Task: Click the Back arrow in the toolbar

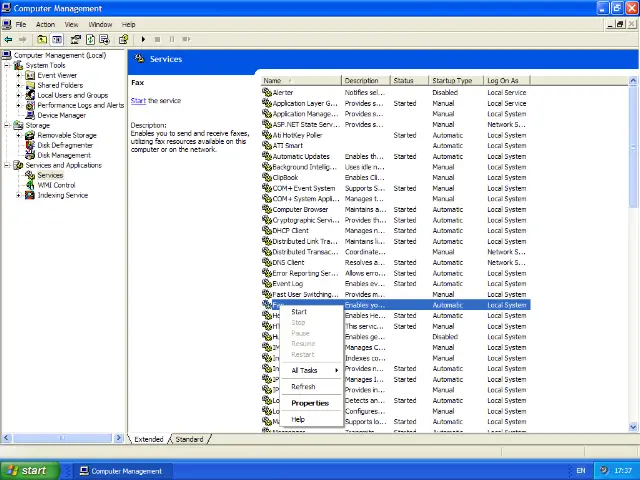Action: [8, 39]
